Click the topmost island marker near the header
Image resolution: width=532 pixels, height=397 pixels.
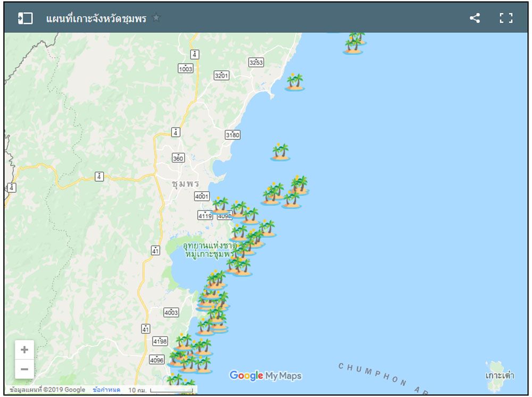[x=354, y=44]
